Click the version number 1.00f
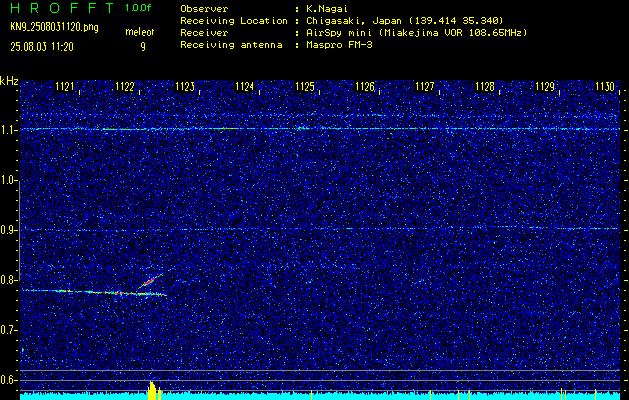Viewport: 629px width, 400px height. [x=138, y=8]
